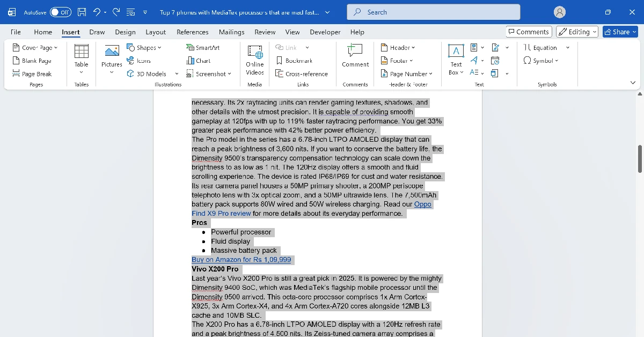Switch to the Layout tab
Image resolution: width=644 pixels, height=337 pixels.
pyautogui.click(x=156, y=32)
